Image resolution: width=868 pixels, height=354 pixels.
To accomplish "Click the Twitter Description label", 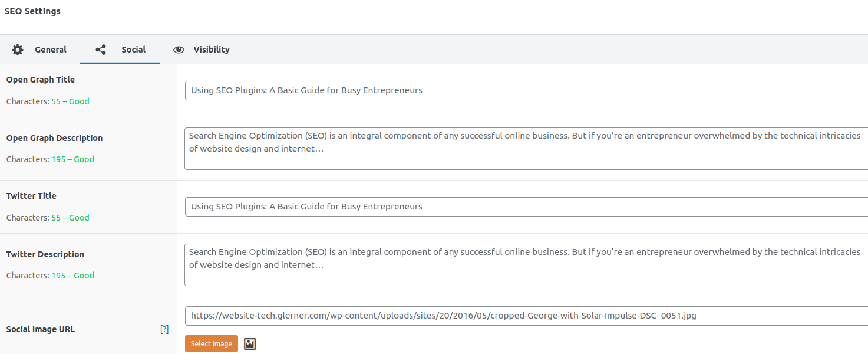I will pyautogui.click(x=45, y=254).
